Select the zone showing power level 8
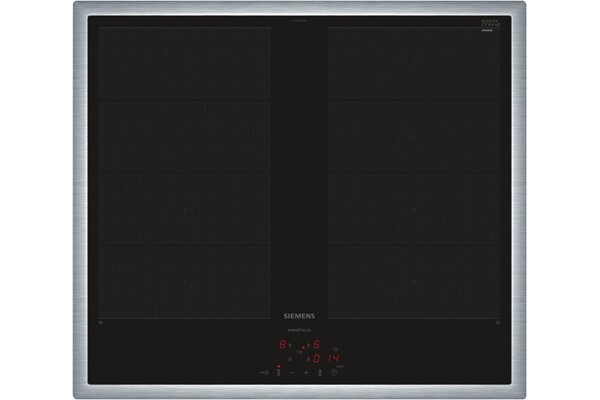 coord(282,345)
